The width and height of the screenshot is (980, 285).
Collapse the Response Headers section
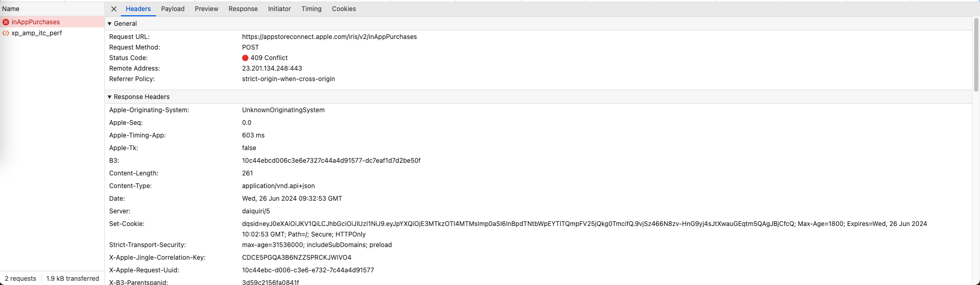pyautogui.click(x=110, y=97)
